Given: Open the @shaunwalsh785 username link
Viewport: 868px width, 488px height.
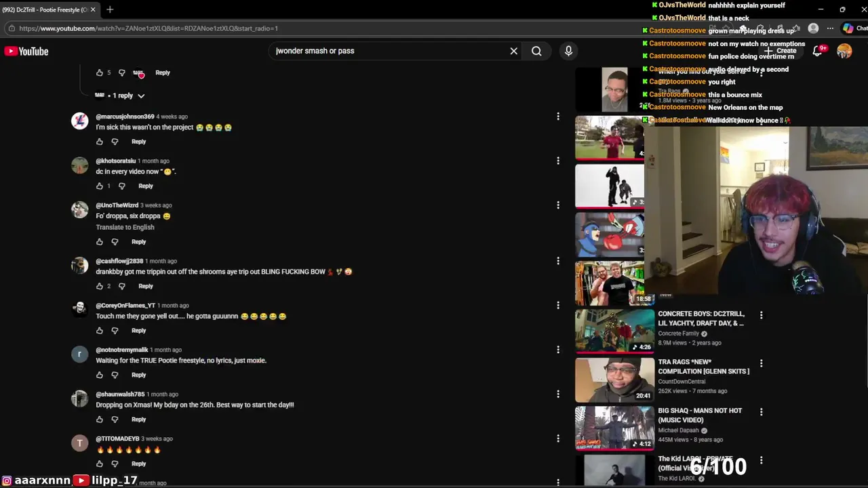Looking at the screenshot, I should pyautogui.click(x=120, y=394).
